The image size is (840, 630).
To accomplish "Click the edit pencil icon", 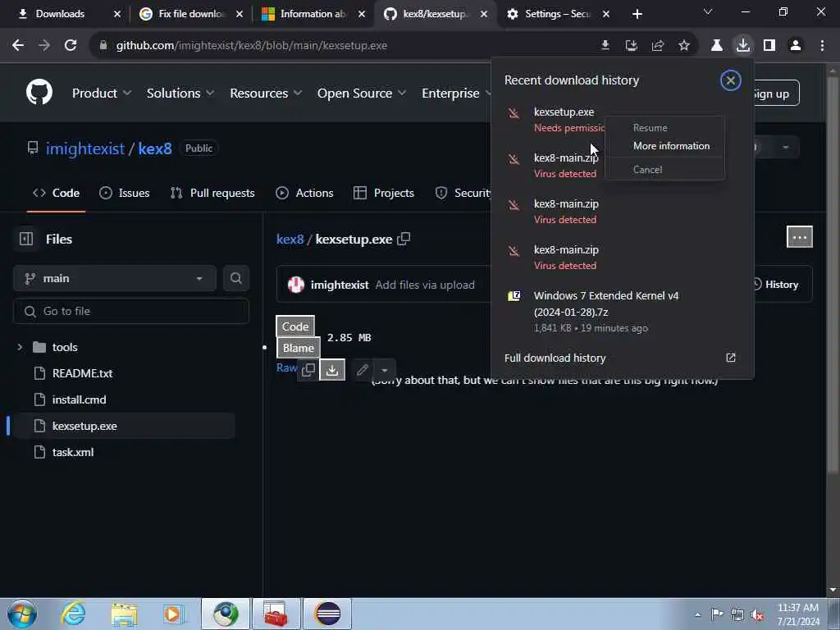I will point(363,370).
